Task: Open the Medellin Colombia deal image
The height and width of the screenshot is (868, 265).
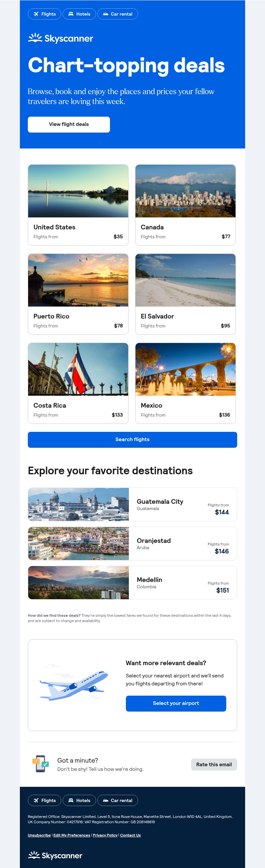Action: click(x=78, y=583)
